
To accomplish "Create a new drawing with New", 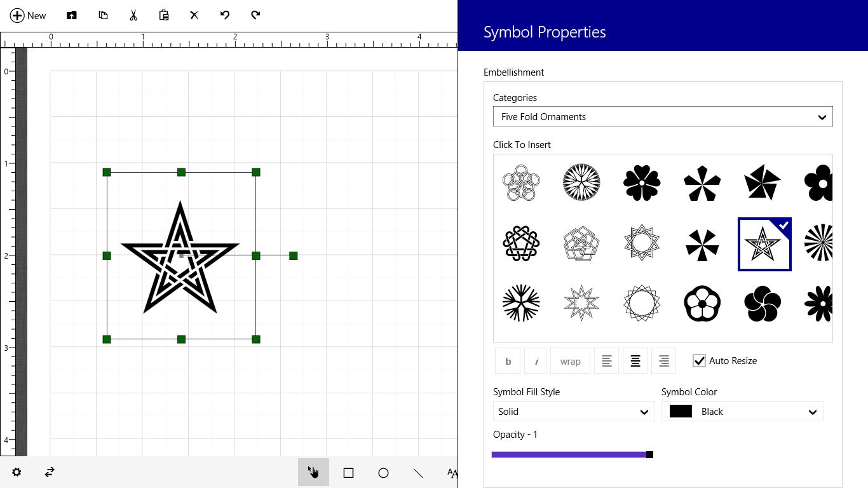I will (29, 15).
